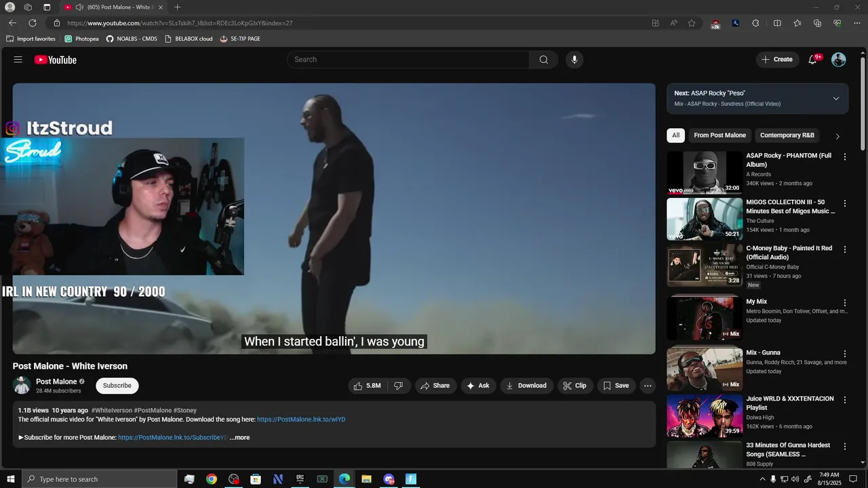This screenshot has height=488, width=868.
Task: Expand the Next ASAP Rocky Peso playlist panel
Action: (x=836, y=98)
